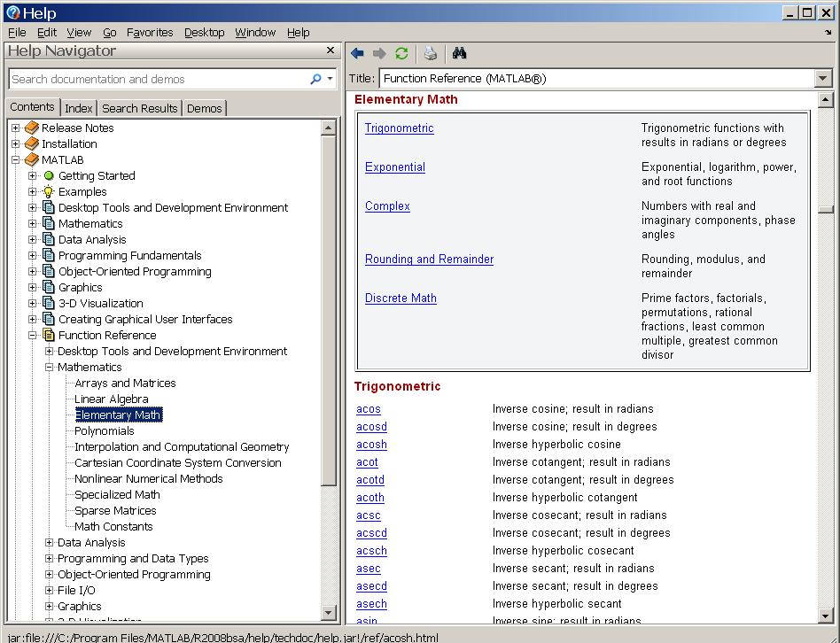Switch to the Index tab
The height and width of the screenshot is (643, 840).
78,108
